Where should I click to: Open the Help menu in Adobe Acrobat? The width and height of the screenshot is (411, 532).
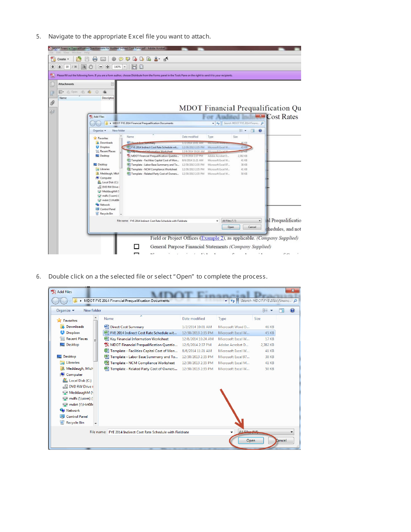coord(87,52)
